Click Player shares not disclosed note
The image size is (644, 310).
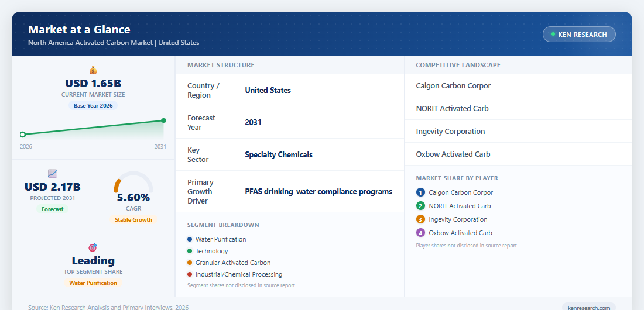tap(466, 246)
